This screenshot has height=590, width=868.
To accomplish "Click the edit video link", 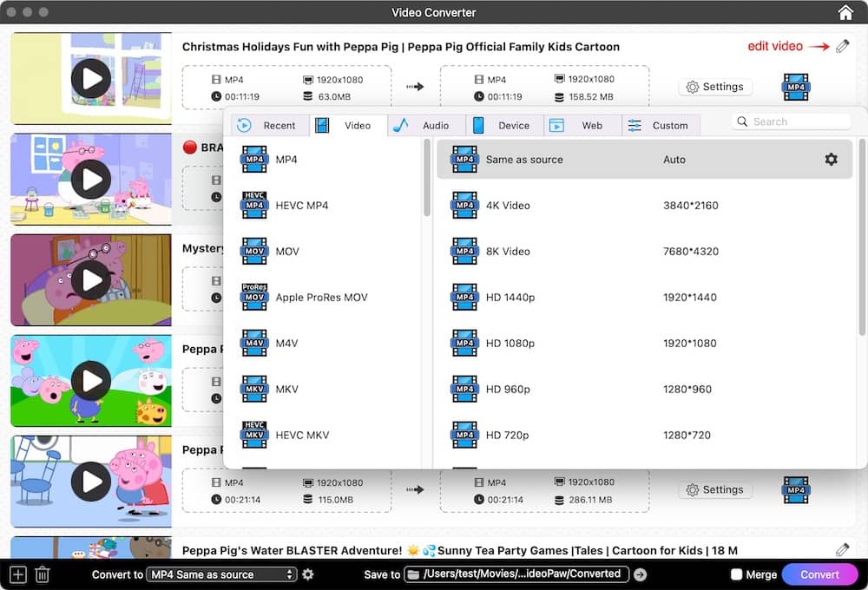I will [x=775, y=46].
